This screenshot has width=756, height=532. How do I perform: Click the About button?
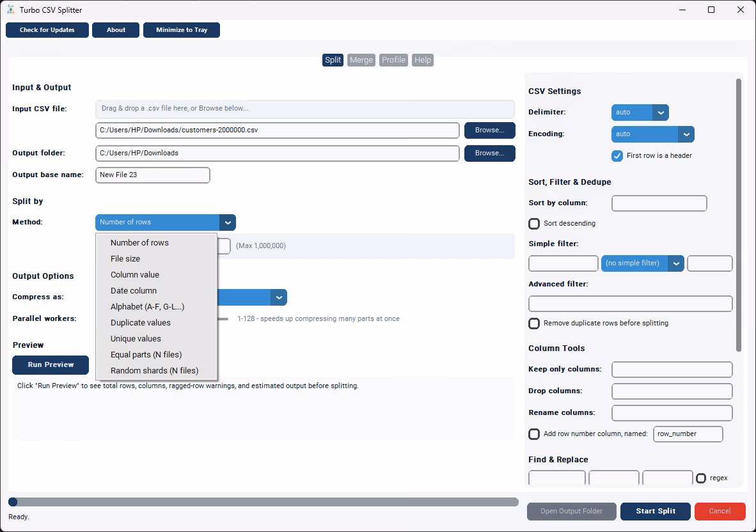coord(116,30)
